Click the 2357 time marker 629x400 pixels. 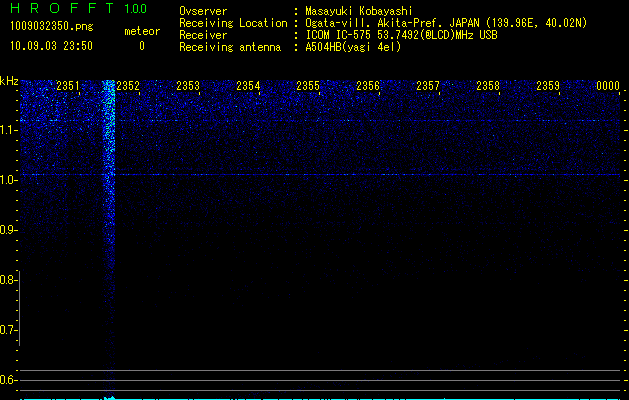coord(428,86)
